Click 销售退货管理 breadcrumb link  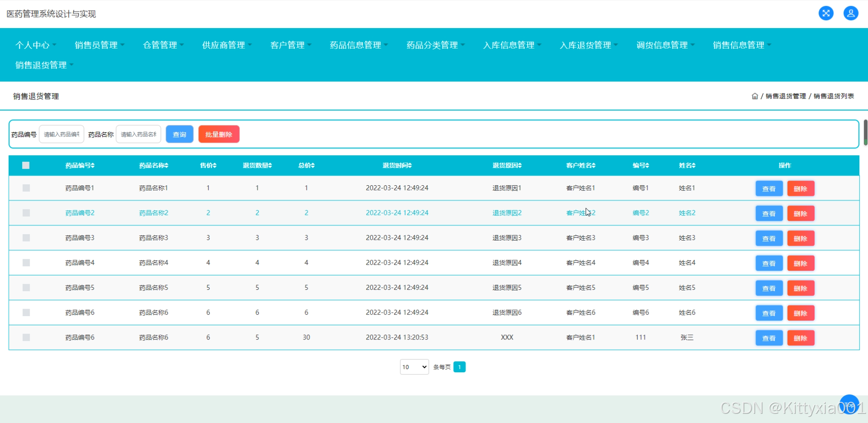tap(786, 96)
